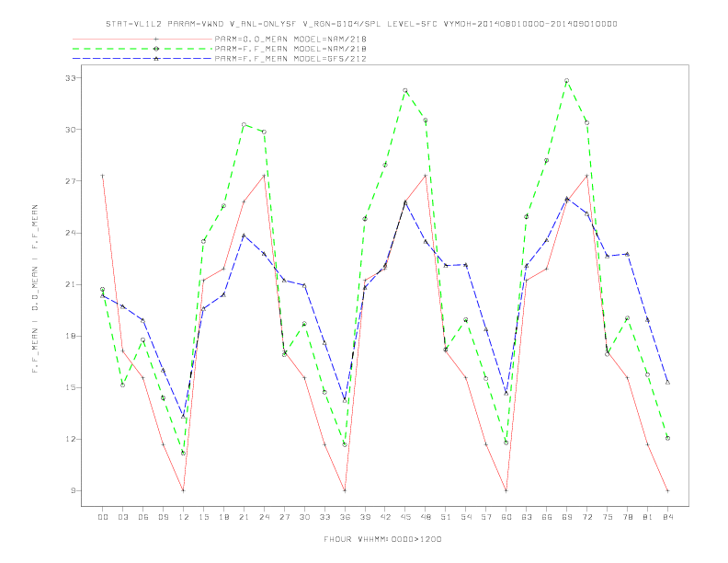Screen dimensions: 728x563
Task: Click red plus marker at hour 00
Action: click(103, 176)
